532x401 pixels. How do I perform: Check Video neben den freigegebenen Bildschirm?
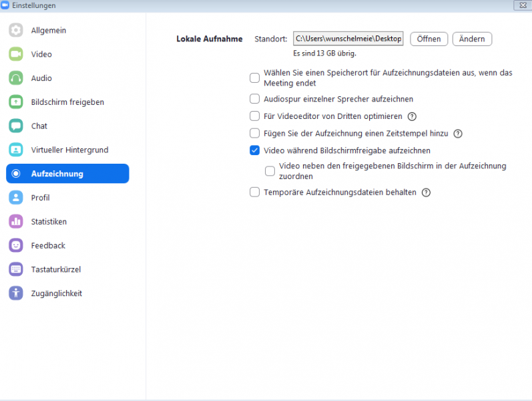click(x=270, y=171)
